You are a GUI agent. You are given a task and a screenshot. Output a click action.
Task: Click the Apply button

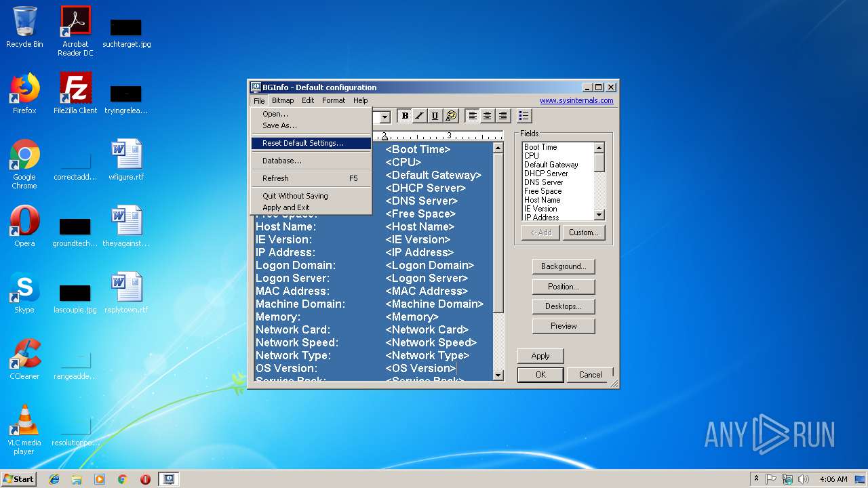tap(540, 356)
